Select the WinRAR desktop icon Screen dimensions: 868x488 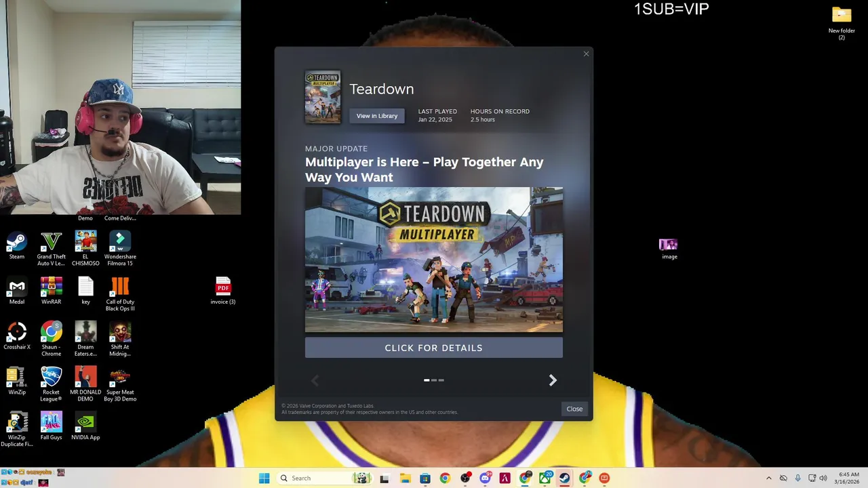tap(52, 291)
